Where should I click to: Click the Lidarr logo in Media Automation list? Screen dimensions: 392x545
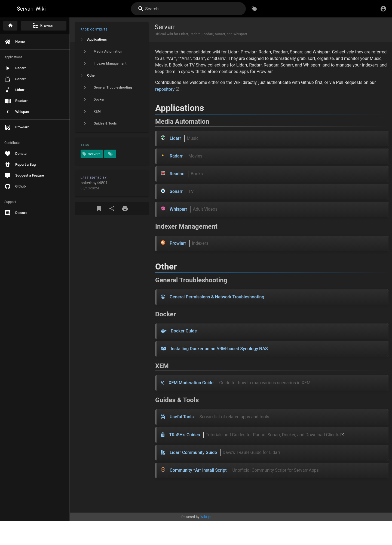163,138
